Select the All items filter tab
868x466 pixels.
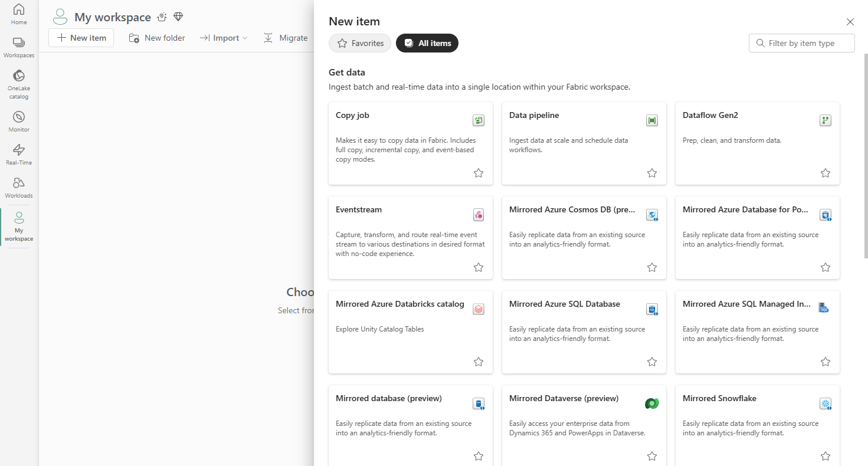coord(427,43)
